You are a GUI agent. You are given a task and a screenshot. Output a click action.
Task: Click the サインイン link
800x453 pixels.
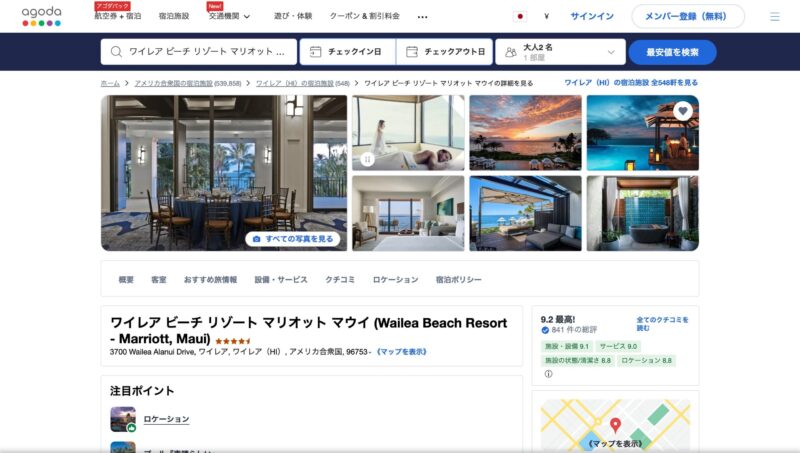(x=592, y=16)
